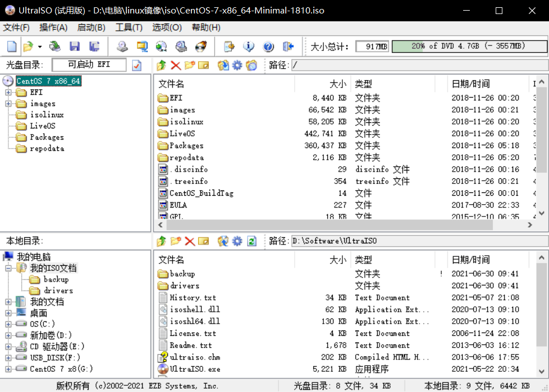Expand the USB_DISK(F:) drive node
549x392 pixels.
pyautogui.click(x=8, y=358)
